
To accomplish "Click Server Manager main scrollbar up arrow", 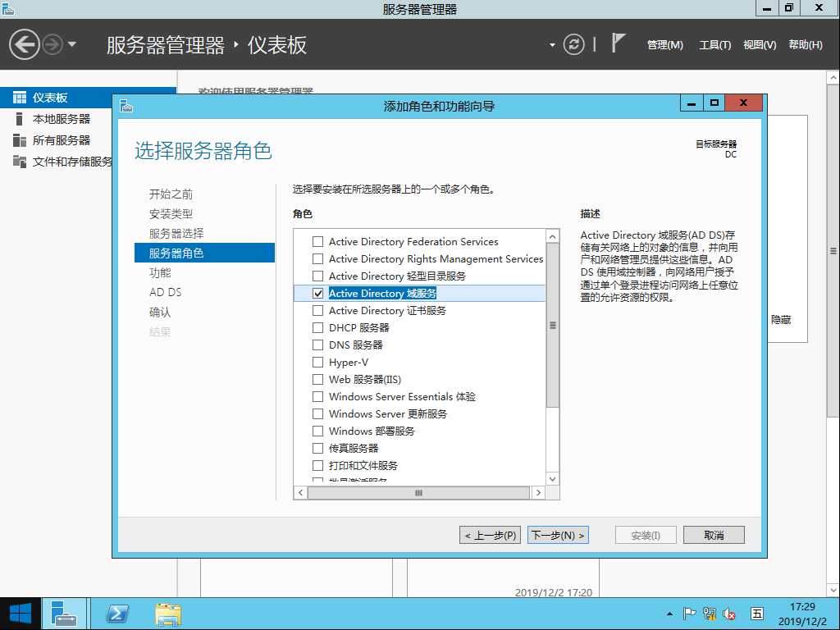I will click(x=833, y=78).
